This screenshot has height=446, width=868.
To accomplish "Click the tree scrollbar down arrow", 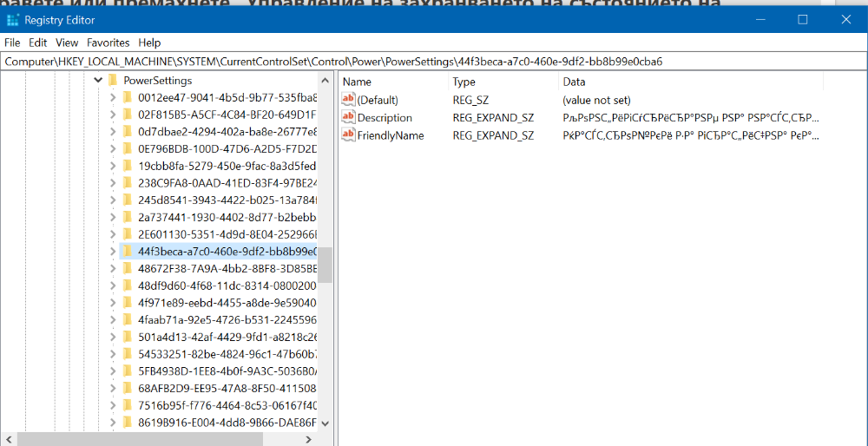I will pos(325,423).
